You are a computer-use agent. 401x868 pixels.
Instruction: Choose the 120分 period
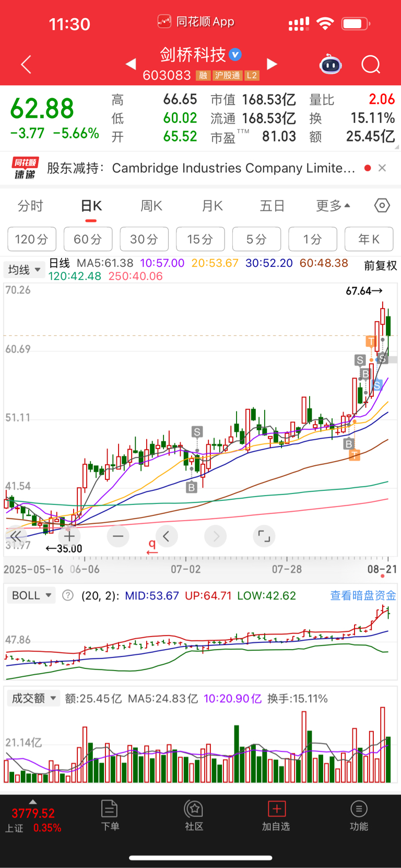pyautogui.click(x=31, y=239)
